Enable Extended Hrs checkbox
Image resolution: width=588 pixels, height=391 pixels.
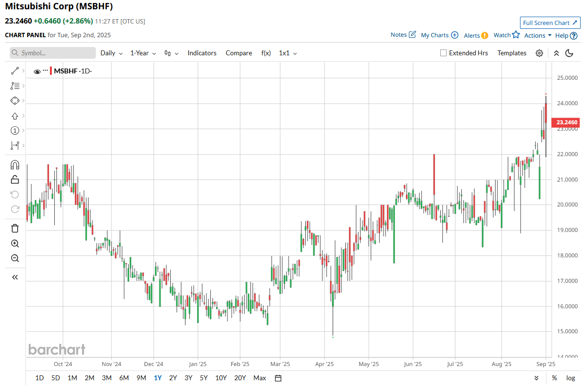click(x=443, y=53)
